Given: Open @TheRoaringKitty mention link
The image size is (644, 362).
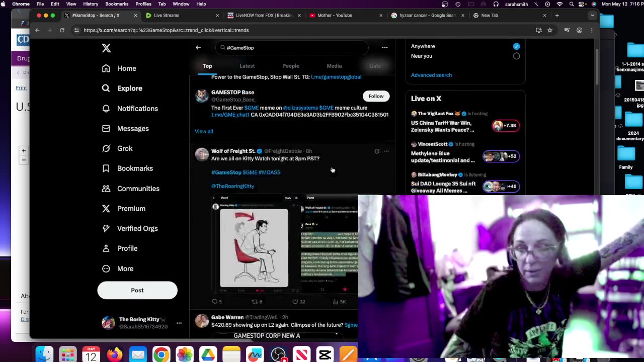Looking at the screenshot, I should click(232, 186).
